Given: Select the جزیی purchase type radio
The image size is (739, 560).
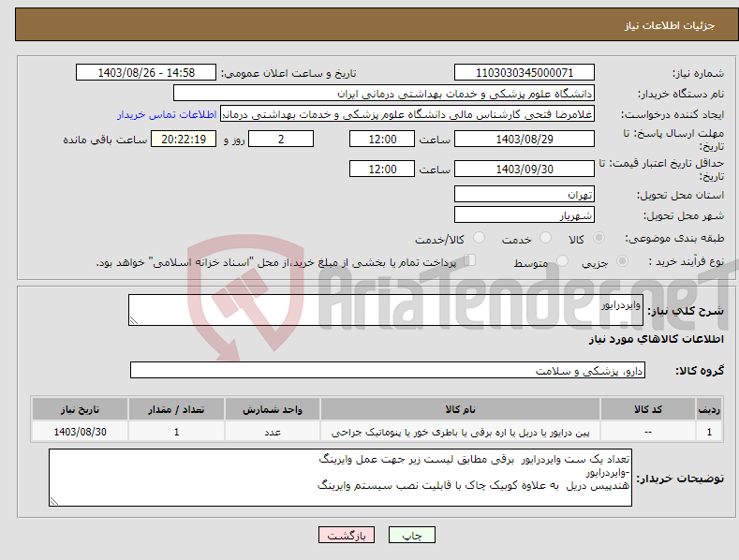Looking at the screenshot, I should pyautogui.click(x=622, y=261).
